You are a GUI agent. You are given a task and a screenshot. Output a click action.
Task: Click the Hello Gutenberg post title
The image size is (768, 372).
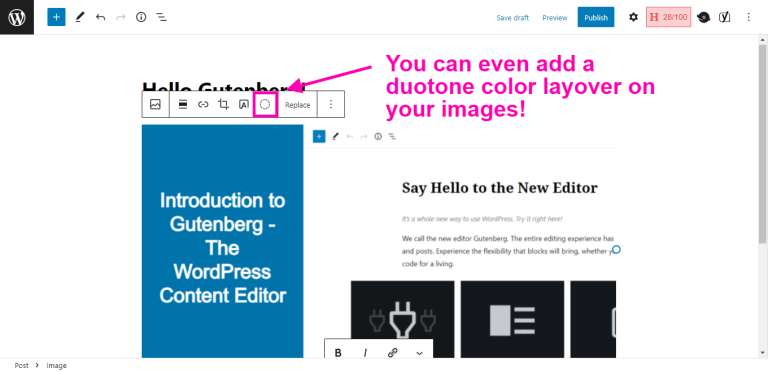223,86
